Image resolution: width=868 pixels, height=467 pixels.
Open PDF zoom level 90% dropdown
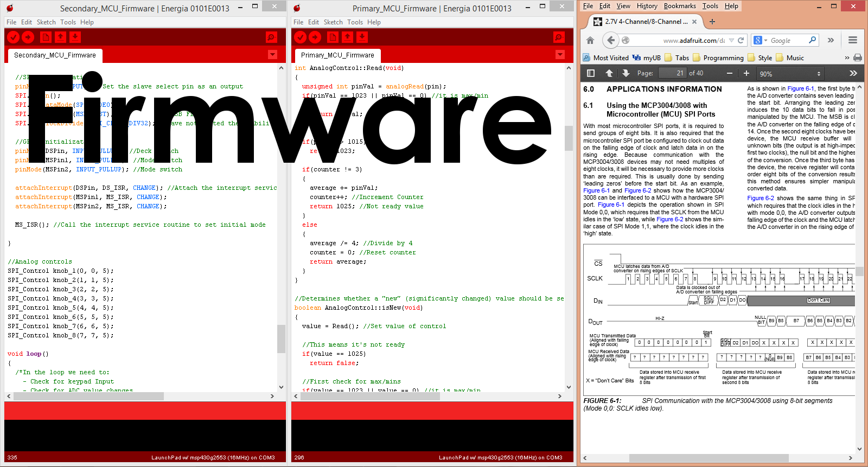click(x=790, y=74)
